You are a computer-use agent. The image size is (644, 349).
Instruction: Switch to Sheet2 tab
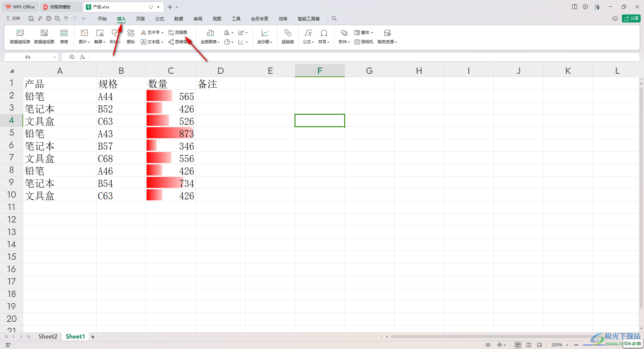click(48, 336)
